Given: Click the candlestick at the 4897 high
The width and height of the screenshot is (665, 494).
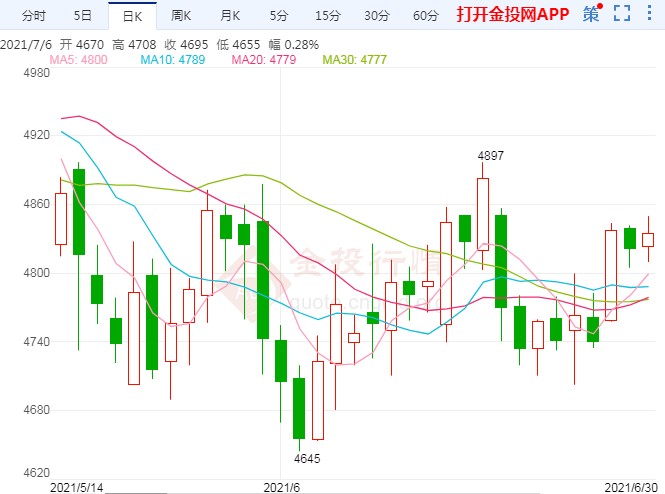Looking at the screenshot, I should 484,210.
